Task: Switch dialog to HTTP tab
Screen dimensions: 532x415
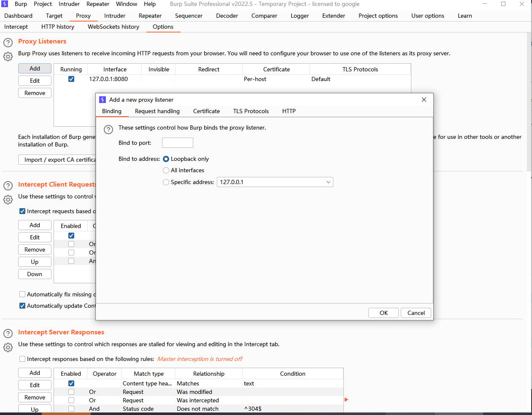Action: pos(289,111)
